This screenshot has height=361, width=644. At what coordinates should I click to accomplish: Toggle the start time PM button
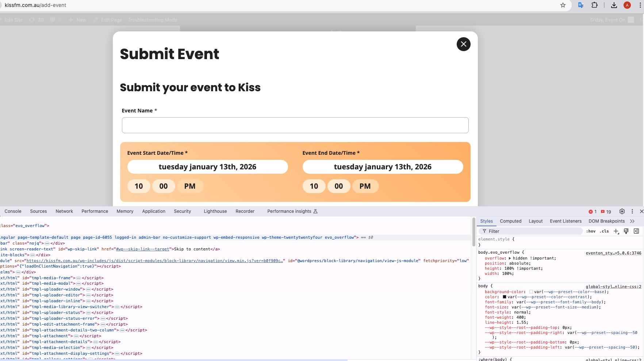pyautogui.click(x=190, y=186)
